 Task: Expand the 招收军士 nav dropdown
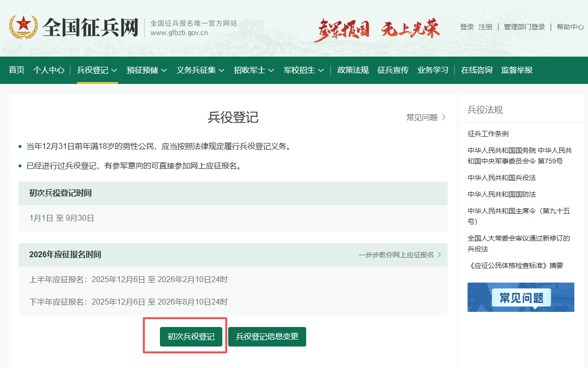click(254, 70)
